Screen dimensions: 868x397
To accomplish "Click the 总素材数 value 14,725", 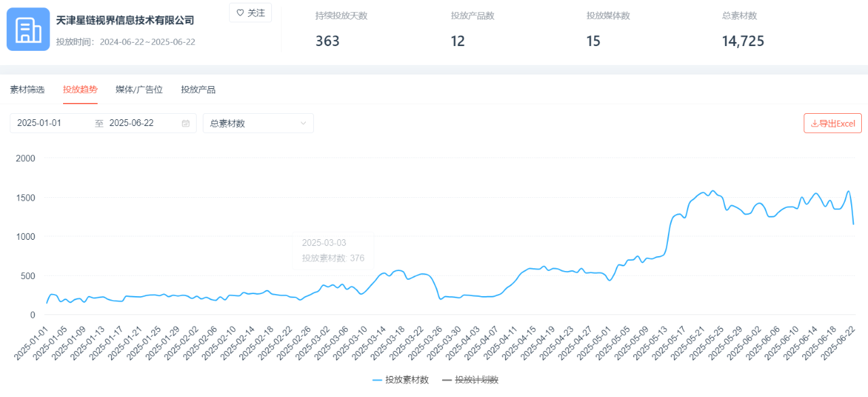I will pos(743,41).
